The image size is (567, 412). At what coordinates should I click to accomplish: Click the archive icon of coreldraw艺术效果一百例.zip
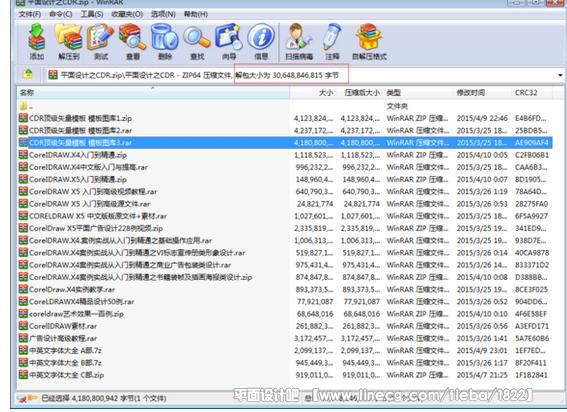[x=23, y=313]
